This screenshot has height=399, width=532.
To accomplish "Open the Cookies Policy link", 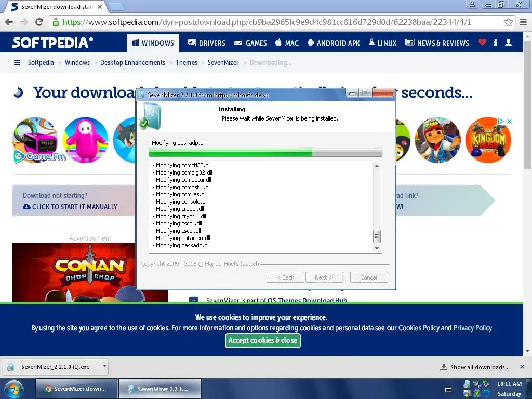I will click(419, 328).
